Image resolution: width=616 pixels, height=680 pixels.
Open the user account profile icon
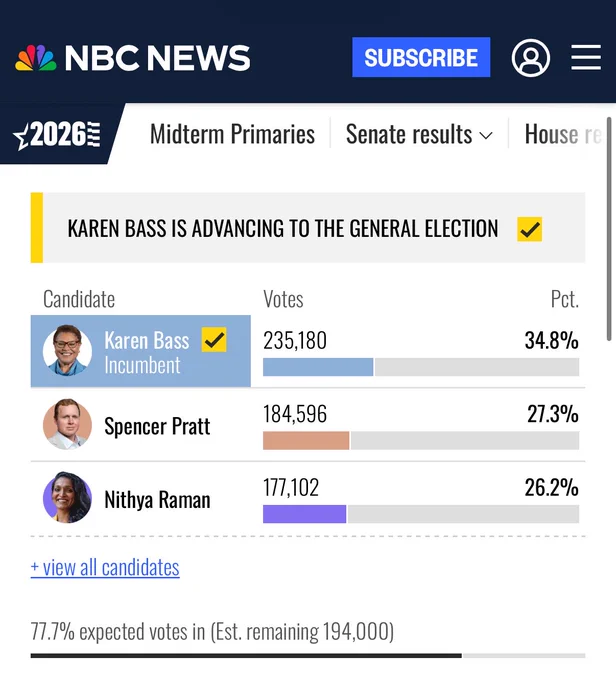[x=531, y=58]
